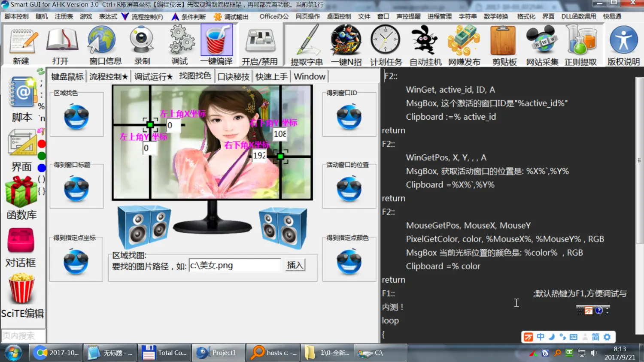The height and width of the screenshot is (362, 644).
Task: Open the 对话框 pink stamp icon
Action: [21, 240]
